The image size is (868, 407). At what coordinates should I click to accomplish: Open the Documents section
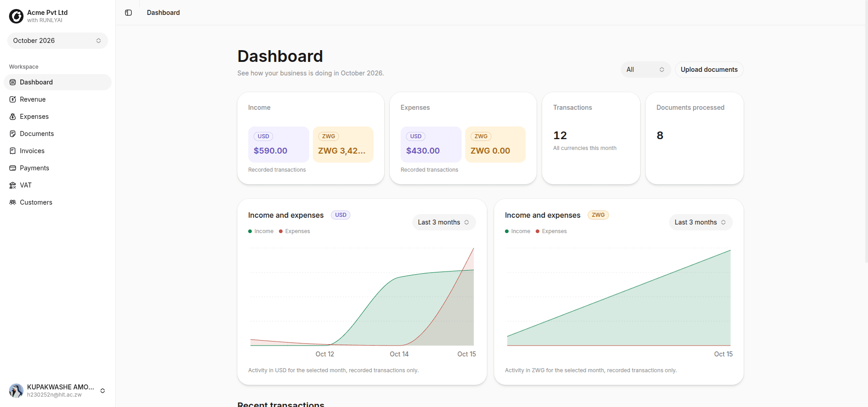click(x=57, y=134)
